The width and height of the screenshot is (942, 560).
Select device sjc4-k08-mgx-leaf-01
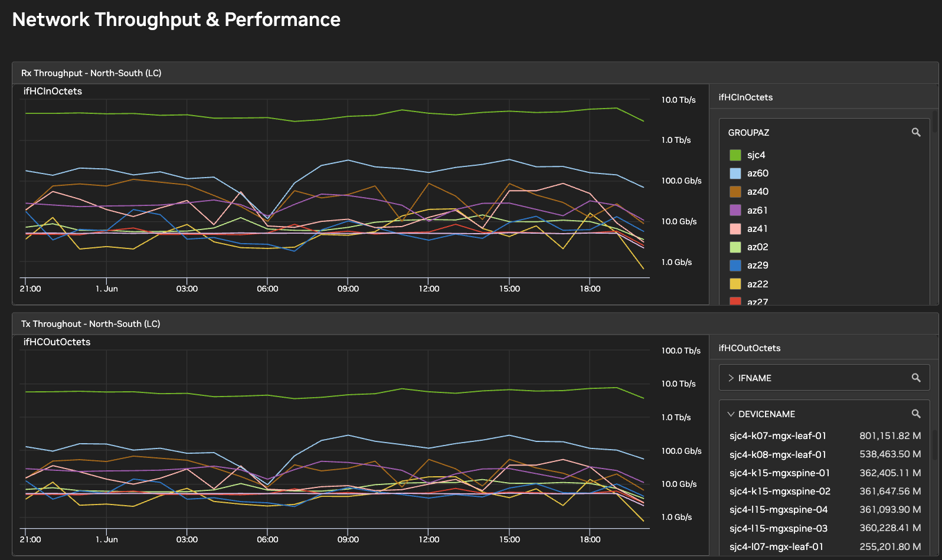coord(778,455)
